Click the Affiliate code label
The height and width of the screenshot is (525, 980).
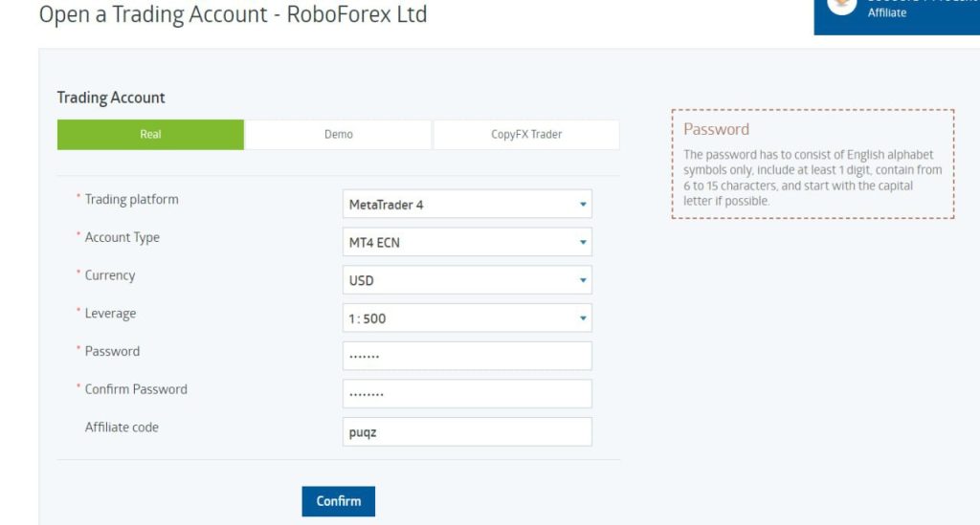[122, 427]
